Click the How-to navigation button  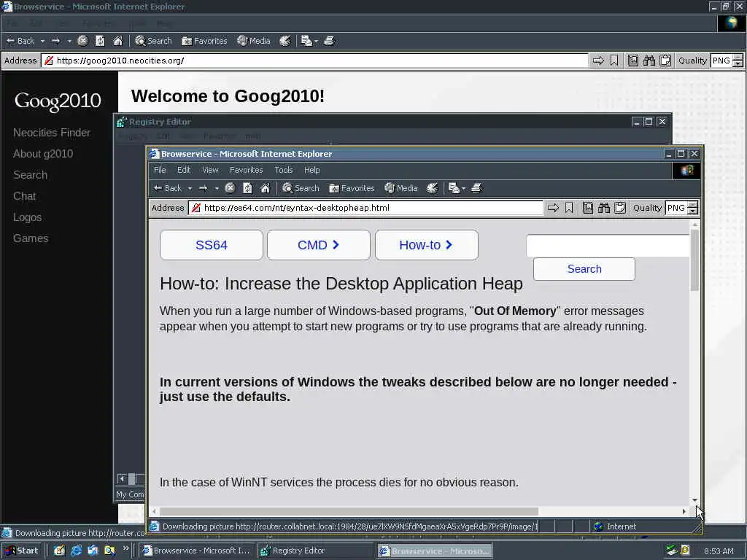(426, 245)
